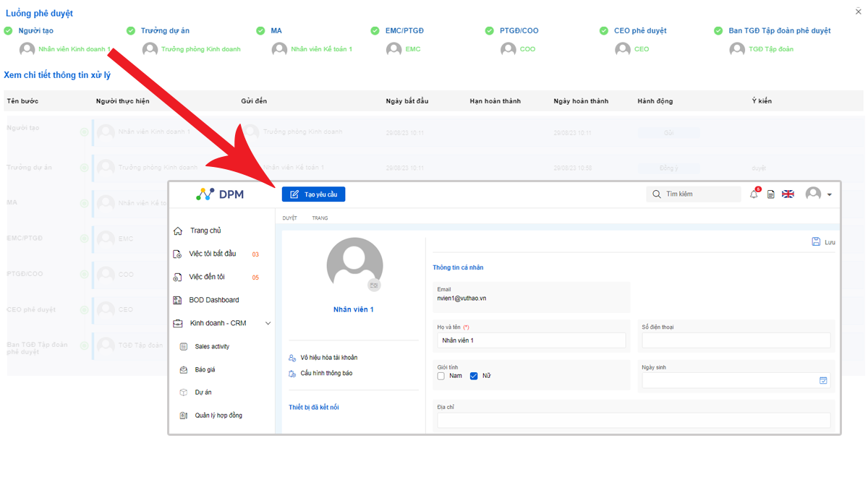Click Ban TGĐ Tập đoàn step check icon
This screenshot has height=477, width=868.
click(718, 30)
